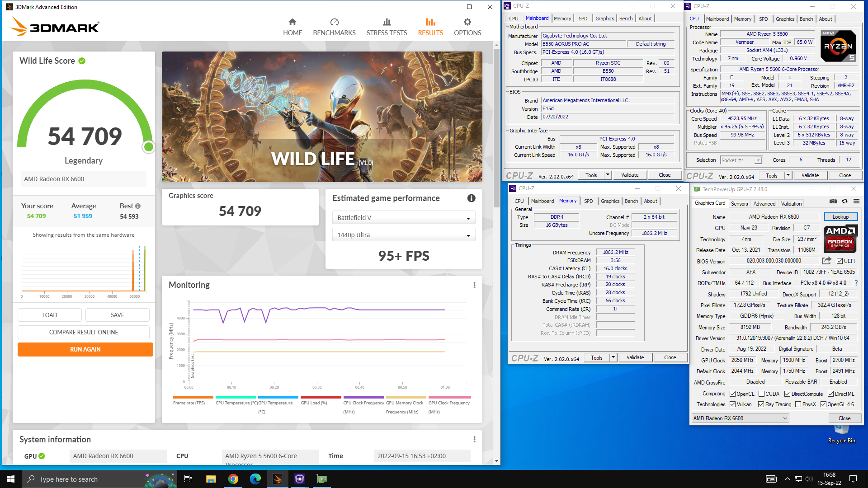This screenshot has width=868, height=488.
Task: Click the LOAD button
Action: (x=50, y=315)
